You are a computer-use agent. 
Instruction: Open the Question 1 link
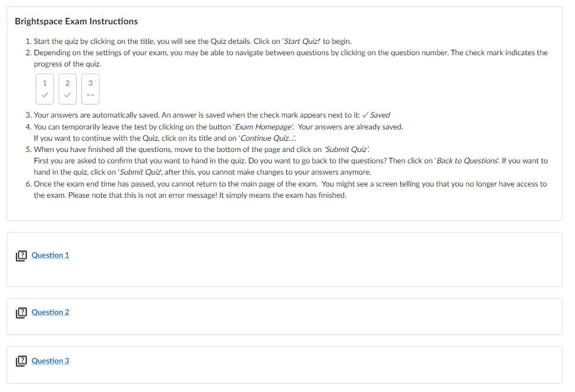[x=50, y=255]
